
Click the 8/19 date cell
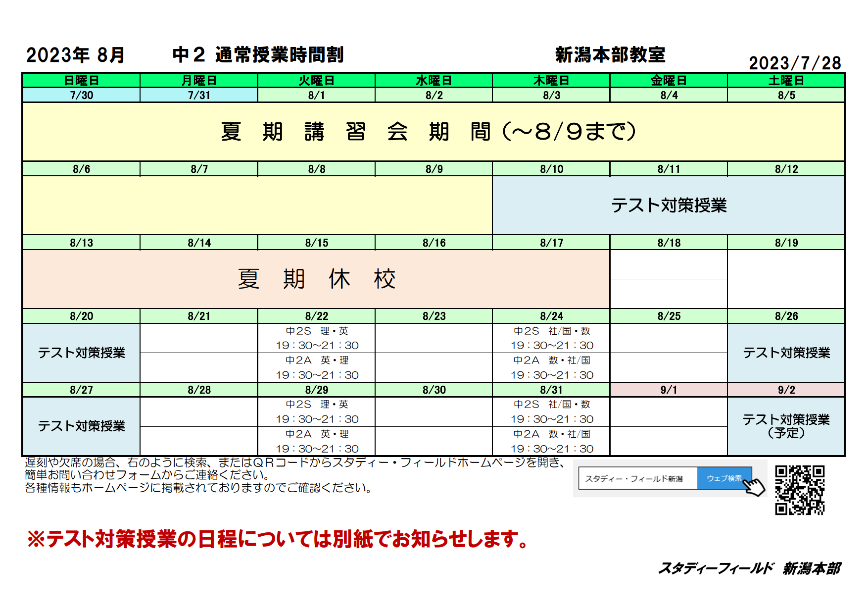click(786, 243)
